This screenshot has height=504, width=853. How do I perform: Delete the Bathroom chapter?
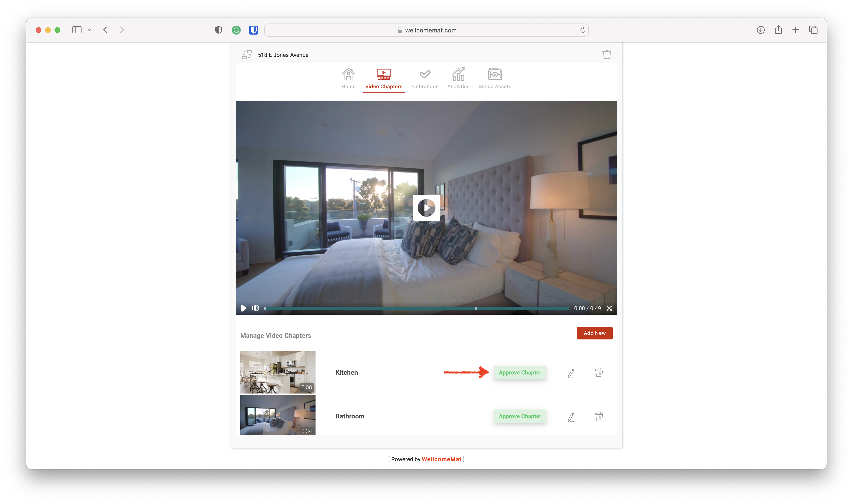[x=599, y=416]
